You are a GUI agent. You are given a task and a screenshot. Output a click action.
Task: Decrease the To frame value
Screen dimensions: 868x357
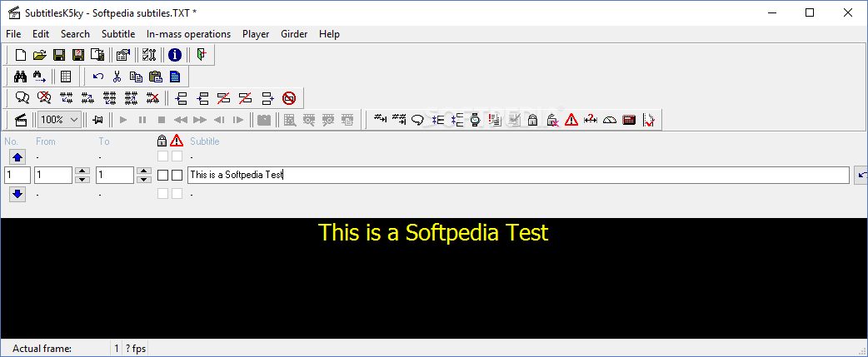[x=144, y=179]
